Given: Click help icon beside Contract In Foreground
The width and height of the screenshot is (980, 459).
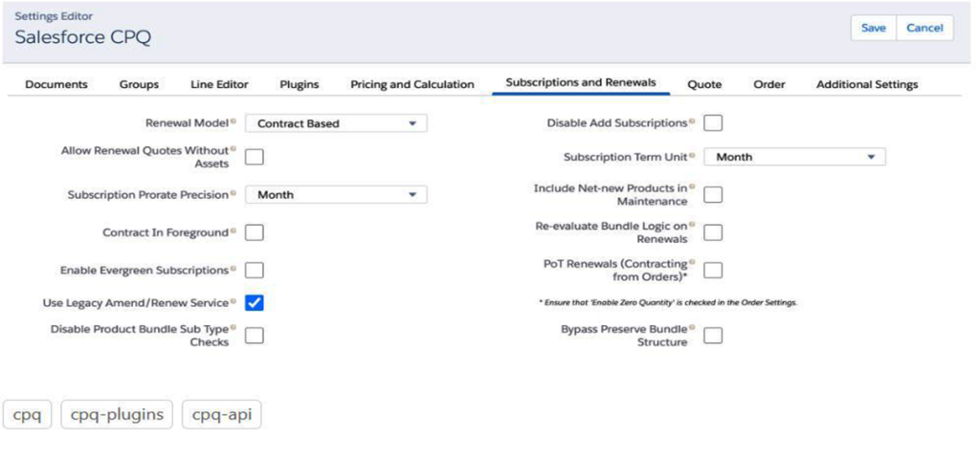Looking at the screenshot, I should point(234,231).
